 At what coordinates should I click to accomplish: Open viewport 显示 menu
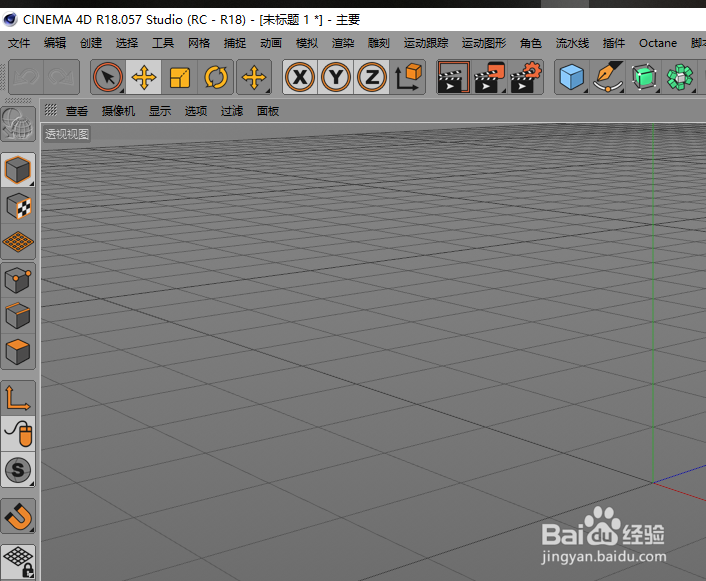tap(160, 111)
